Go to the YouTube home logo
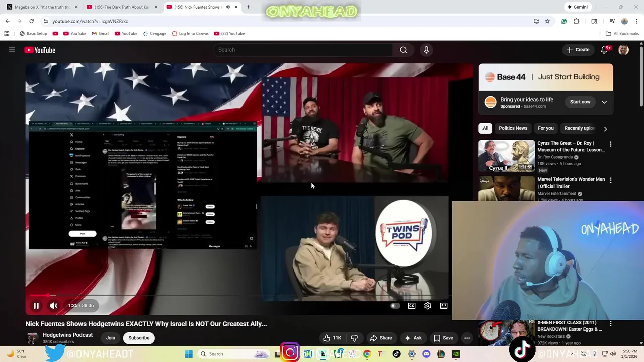 pyautogui.click(x=40, y=50)
